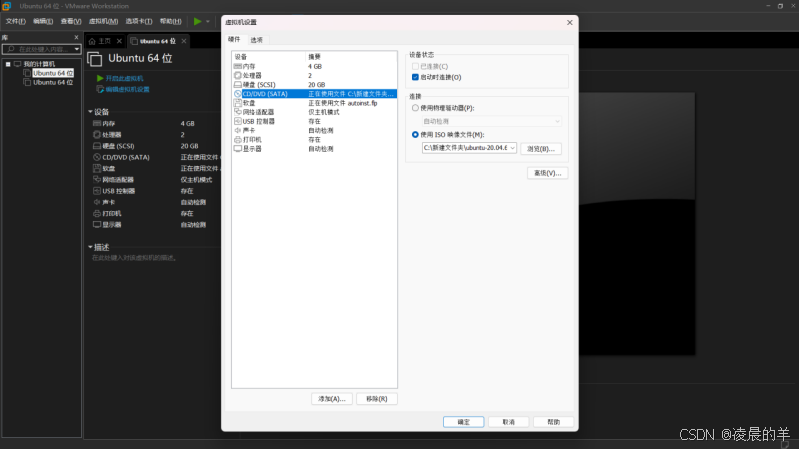Toggle the 启动时连接(O) checkbox

click(415, 77)
